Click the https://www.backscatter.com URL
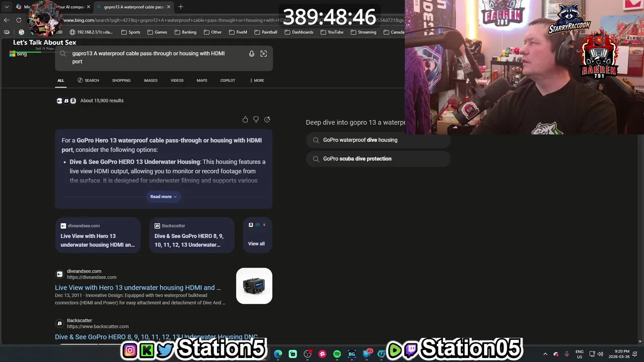This screenshot has height=362, width=644. pyautogui.click(x=98, y=327)
